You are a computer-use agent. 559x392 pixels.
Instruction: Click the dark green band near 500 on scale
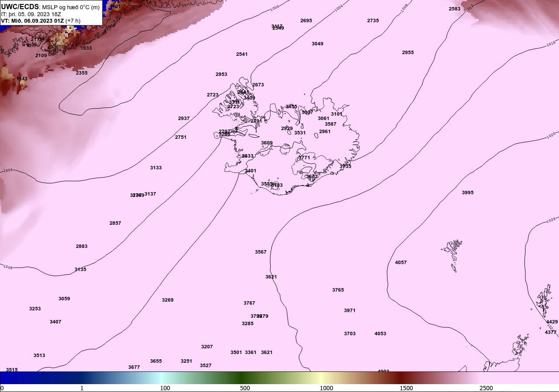coord(242,378)
